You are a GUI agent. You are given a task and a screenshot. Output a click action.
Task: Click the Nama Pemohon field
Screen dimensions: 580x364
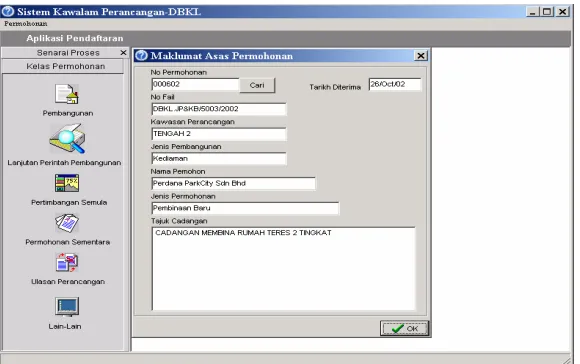(233, 183)
